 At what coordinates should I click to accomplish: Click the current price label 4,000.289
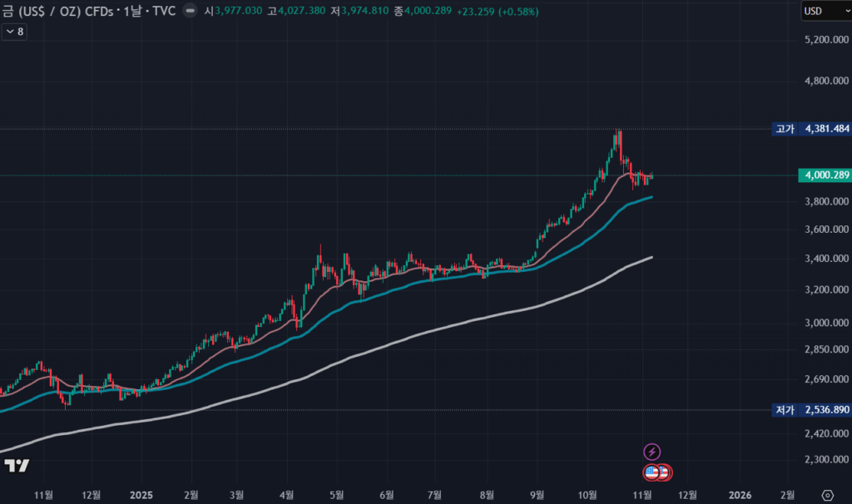pos(824,175)
